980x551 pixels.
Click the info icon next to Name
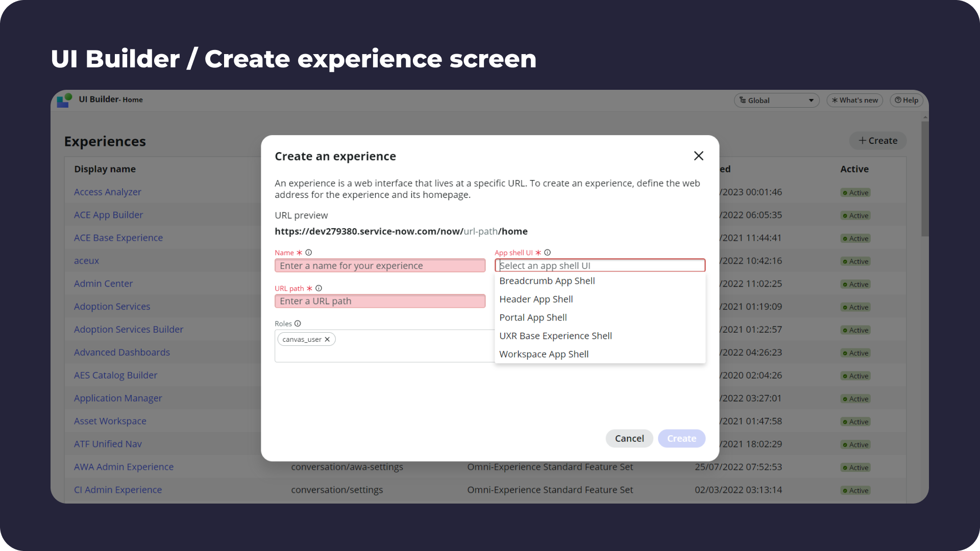pos(309,253)
